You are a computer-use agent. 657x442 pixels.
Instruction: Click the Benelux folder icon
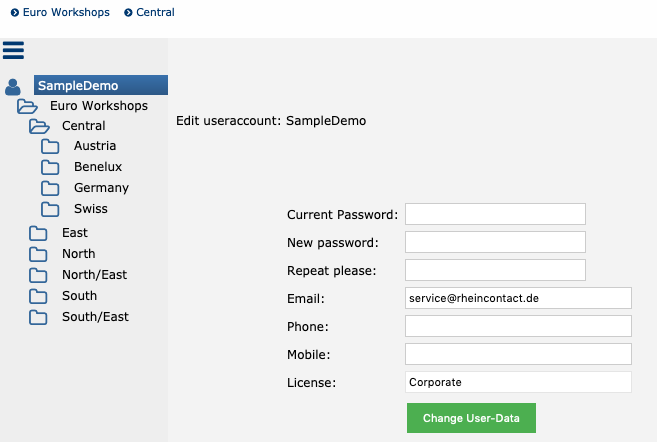coord(51,167)
